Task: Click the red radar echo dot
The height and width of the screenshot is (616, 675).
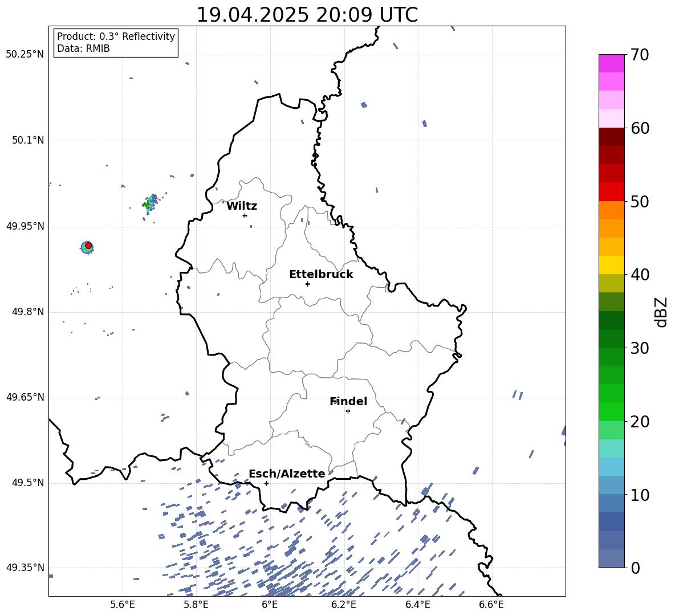Action: click(88, 246)
